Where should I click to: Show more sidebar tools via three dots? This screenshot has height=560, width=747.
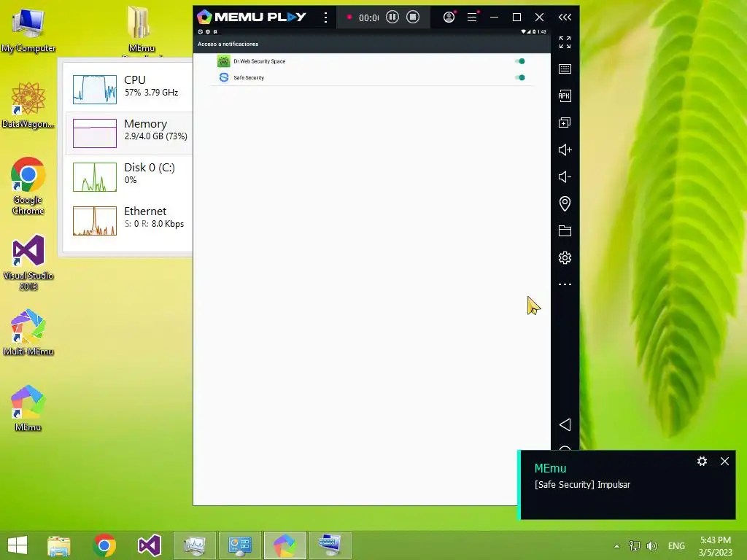[x=565, y=284]
